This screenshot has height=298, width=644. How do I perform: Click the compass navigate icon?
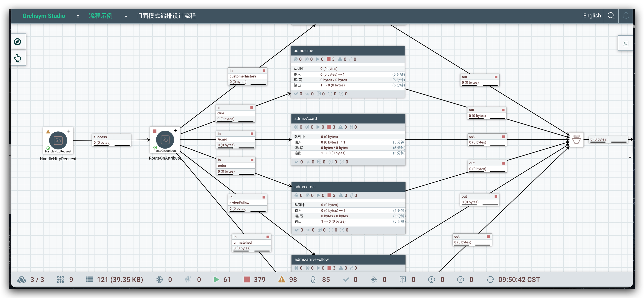point(17,42)
